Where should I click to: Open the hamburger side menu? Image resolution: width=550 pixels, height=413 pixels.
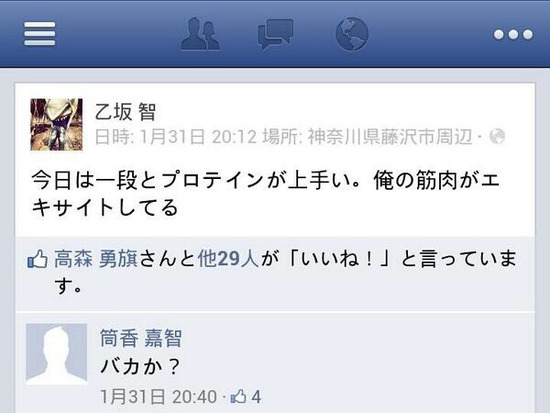tap(40, 34)
